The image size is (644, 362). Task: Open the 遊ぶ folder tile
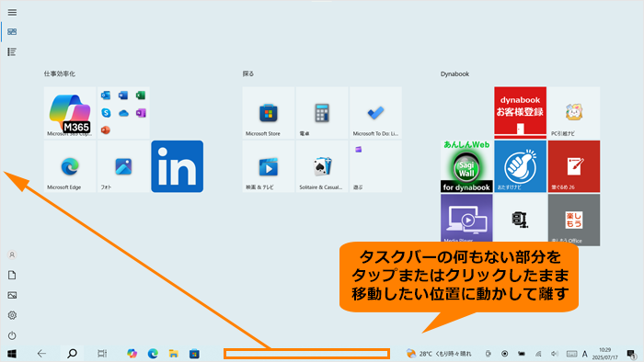[375, 166]
